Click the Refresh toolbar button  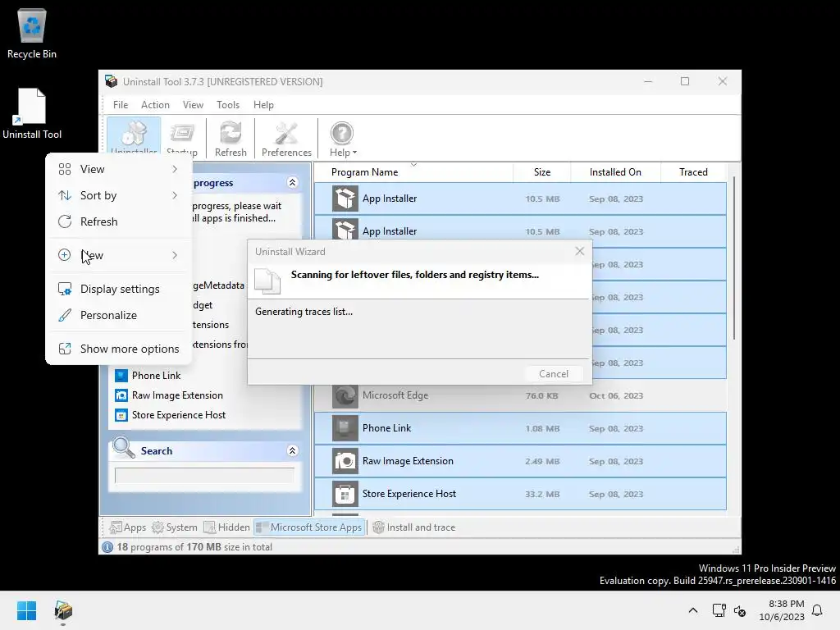[231, 138]
